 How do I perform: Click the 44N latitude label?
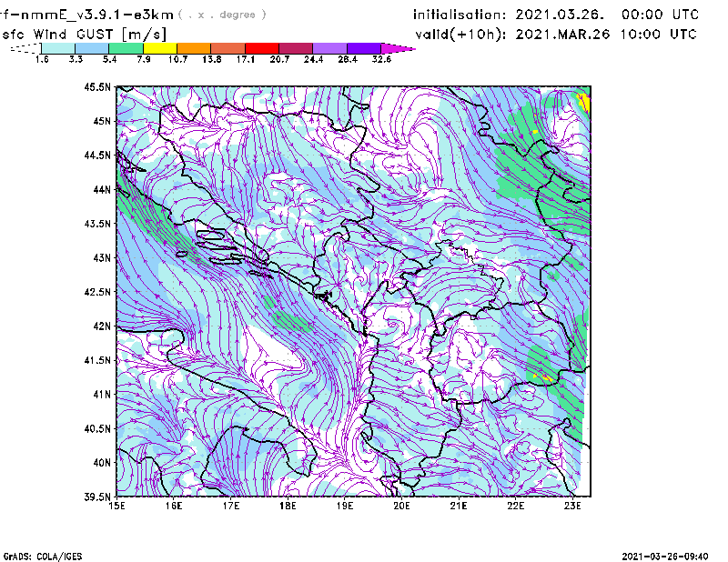click(102, 189)
